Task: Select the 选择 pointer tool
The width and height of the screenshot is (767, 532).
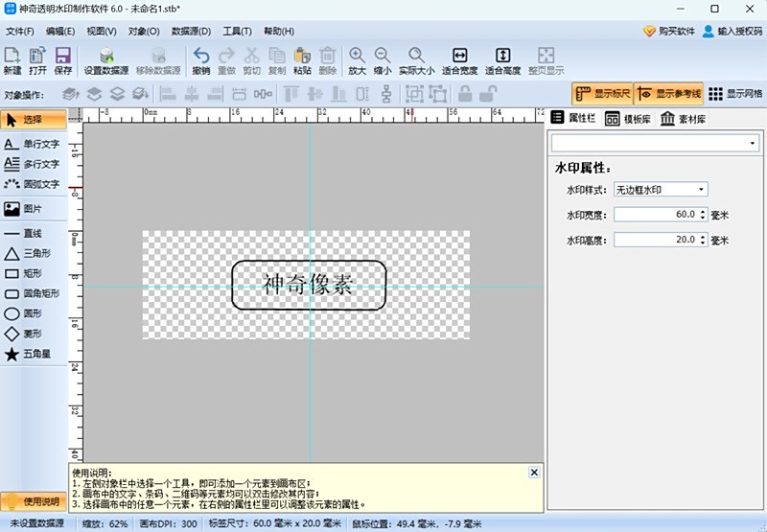Action: click(x=34, y=119)
